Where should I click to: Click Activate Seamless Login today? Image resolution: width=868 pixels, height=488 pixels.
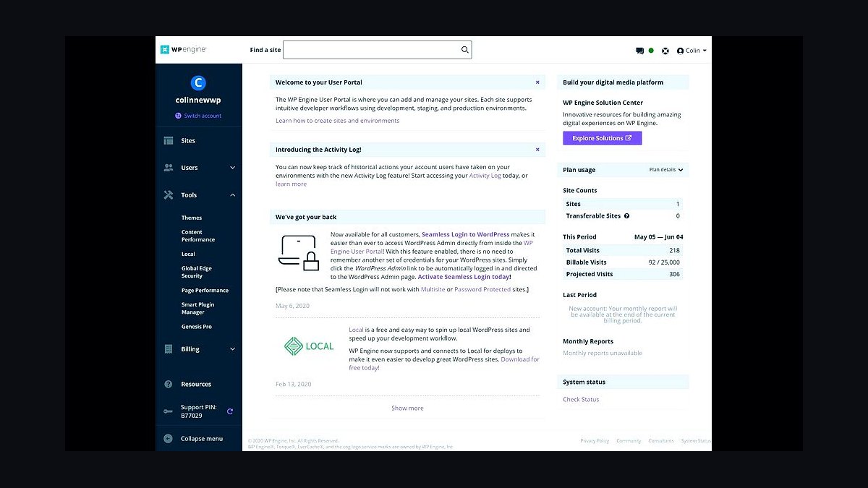point(464,276)
